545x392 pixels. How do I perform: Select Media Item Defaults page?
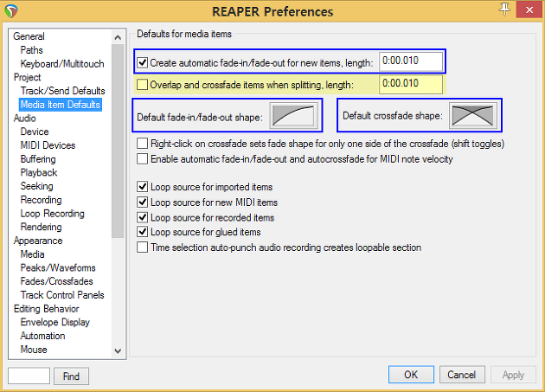[x=61, y=105]
